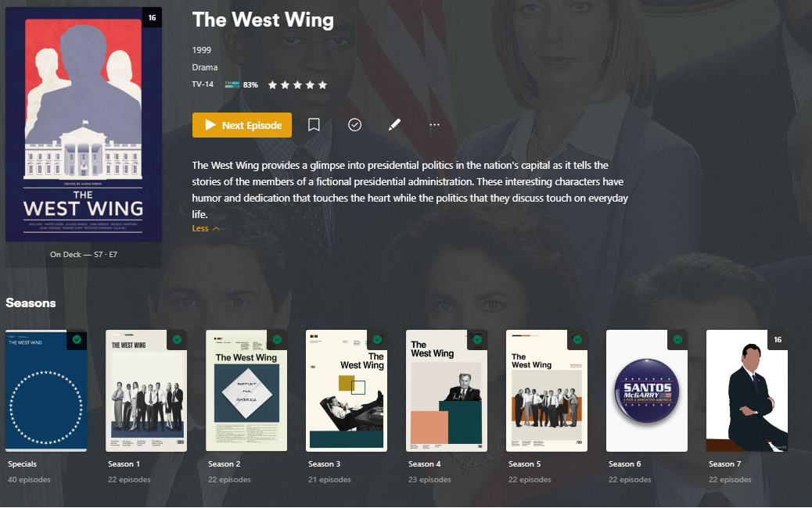Click the Drama genre link
Image resolution: width=812 pixels, height=508 pixels.
coord(204,67)
